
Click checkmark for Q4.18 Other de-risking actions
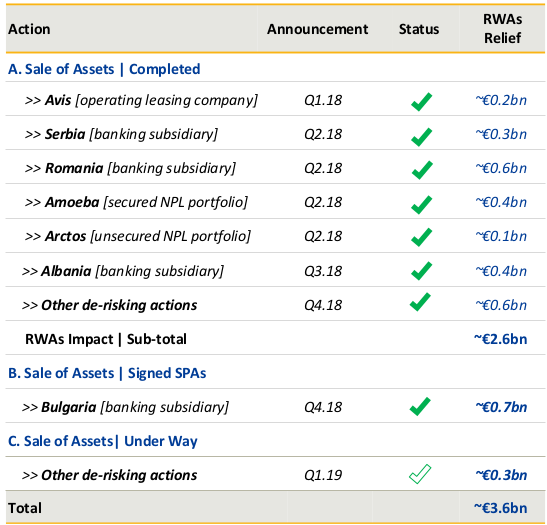pos(420,302)
